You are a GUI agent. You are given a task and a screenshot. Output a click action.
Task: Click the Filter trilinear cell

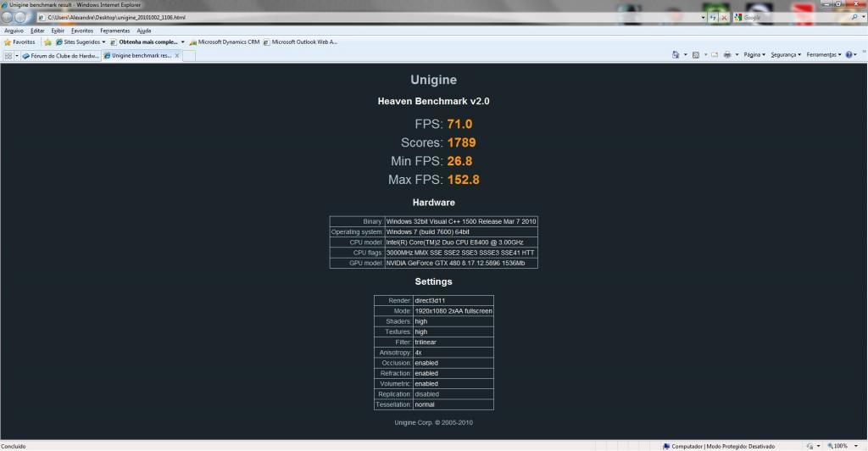tap(453, 342)
